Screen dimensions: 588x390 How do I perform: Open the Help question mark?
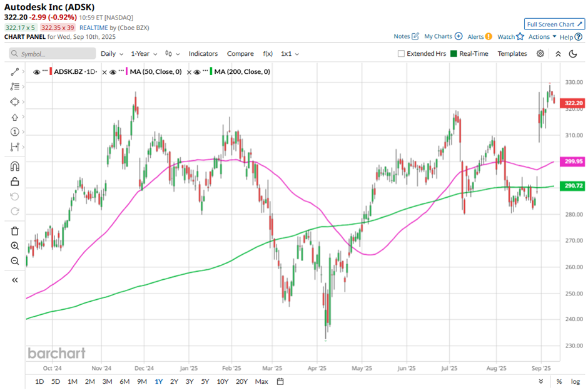[579, 37]
